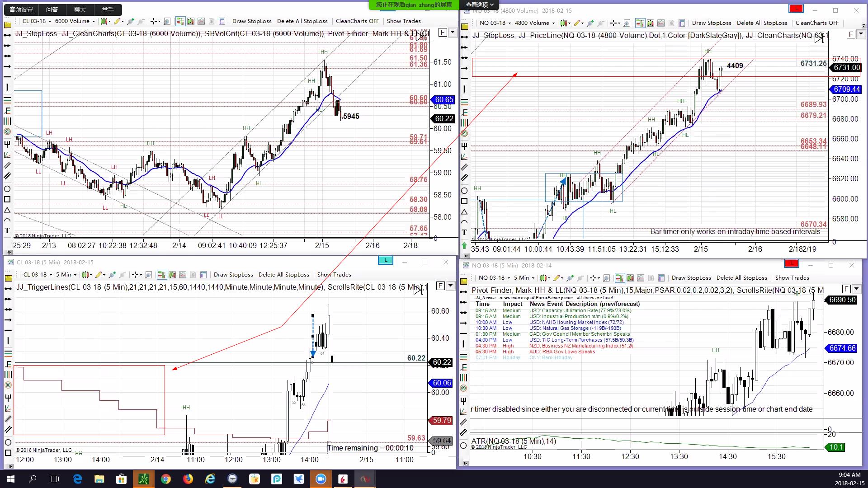
Task: Select text tool in NQ 4800 Volume chart
Action: click(464, 232)
